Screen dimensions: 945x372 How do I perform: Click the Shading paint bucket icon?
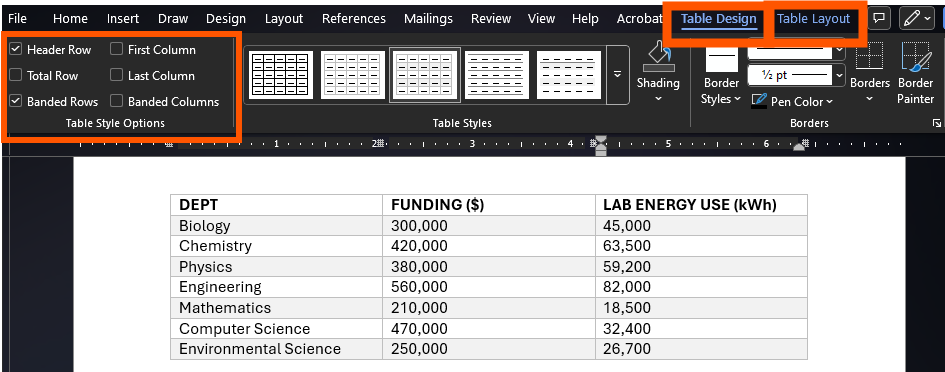tap(658, 56)
